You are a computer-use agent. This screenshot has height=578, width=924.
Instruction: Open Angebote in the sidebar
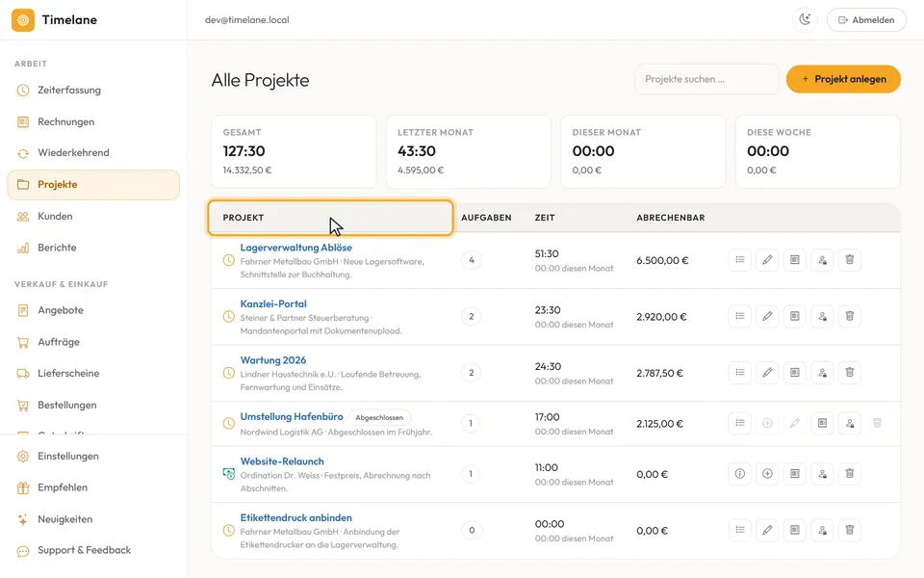93,310
